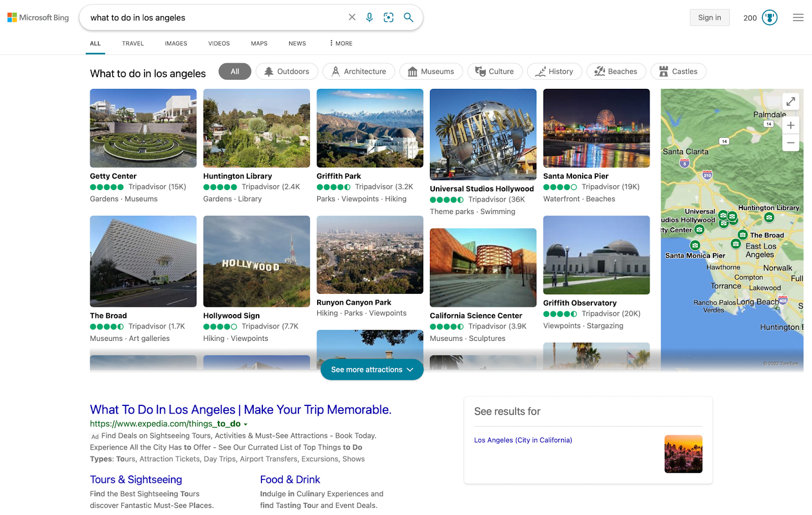
Task: Open The Broad museum photo
Action: coord(143,261)
